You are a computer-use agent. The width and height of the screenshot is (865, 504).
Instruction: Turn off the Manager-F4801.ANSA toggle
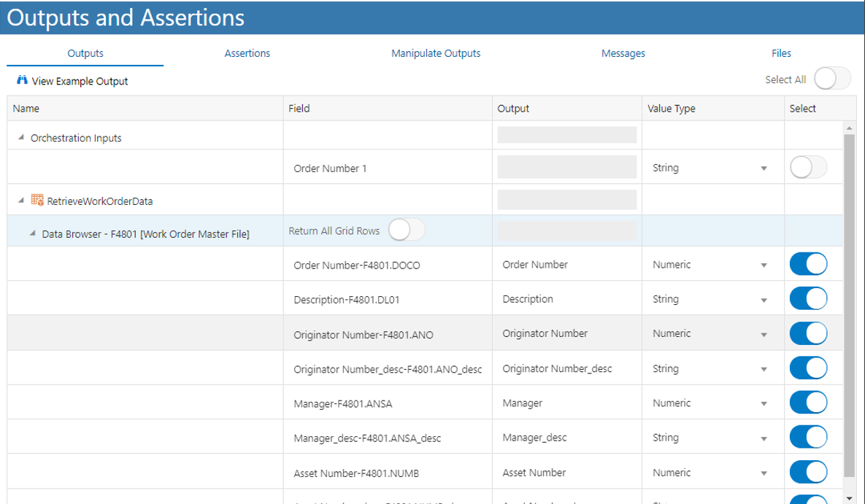tap(808, 403)
